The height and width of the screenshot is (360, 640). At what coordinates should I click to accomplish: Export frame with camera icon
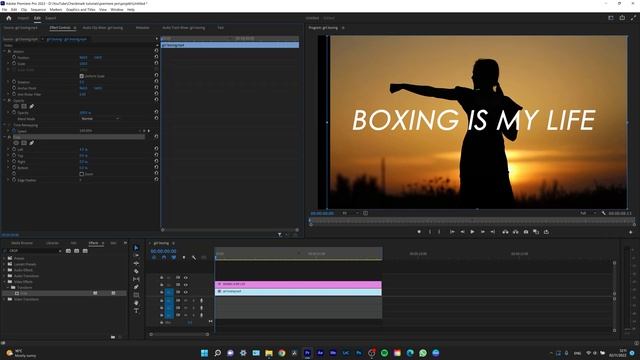[x=526, y=232]
